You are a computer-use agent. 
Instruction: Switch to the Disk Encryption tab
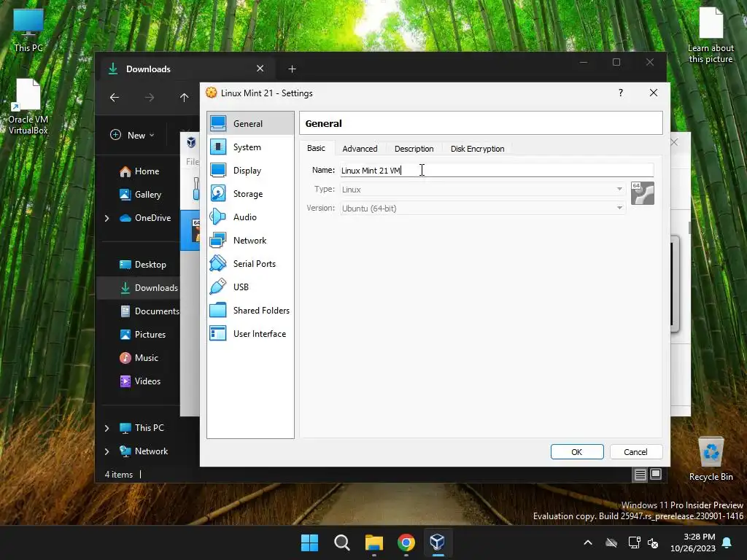[477, 149]
